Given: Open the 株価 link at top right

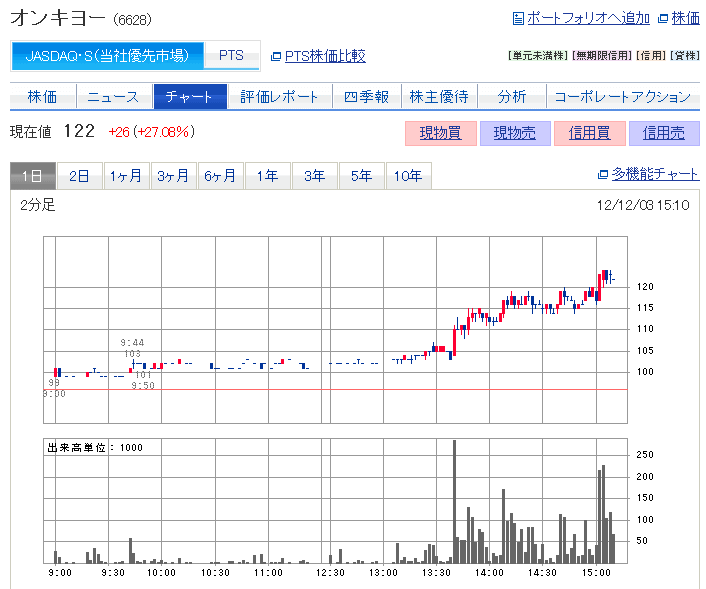Looking at the screenshot, I should point(685,18).
